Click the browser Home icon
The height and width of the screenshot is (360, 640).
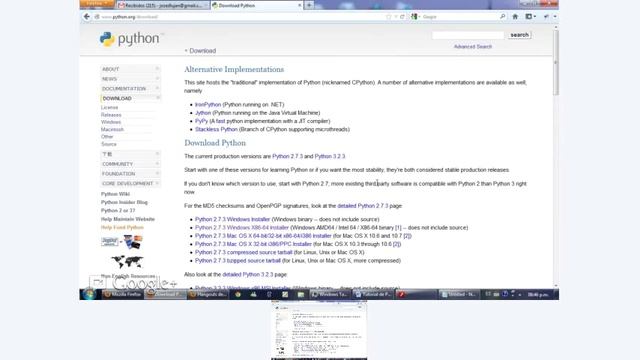(515, 17)
